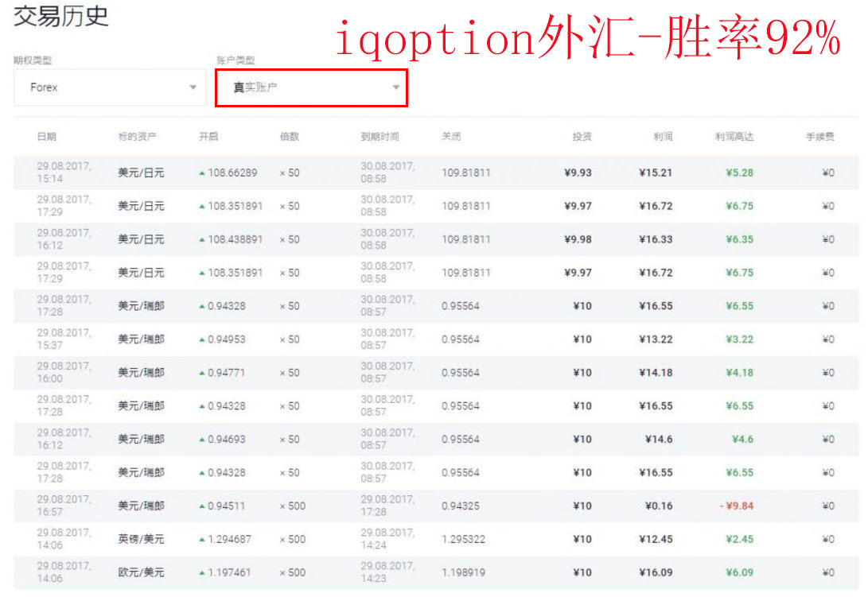
Task: Click the red -¥9.84 loss value
Action: (x=737, y=506)
